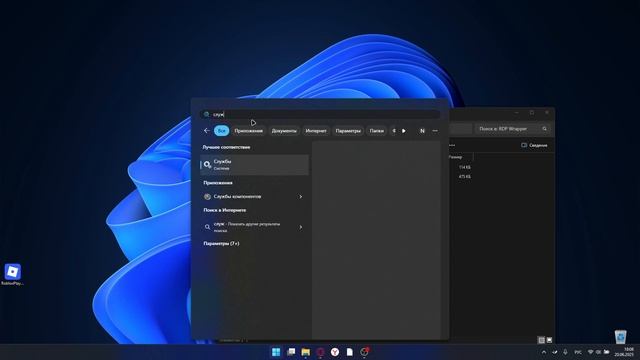This screenshot has height=360, width=640.
Task: Click the microphone tray icon
Action: point(565,352)
